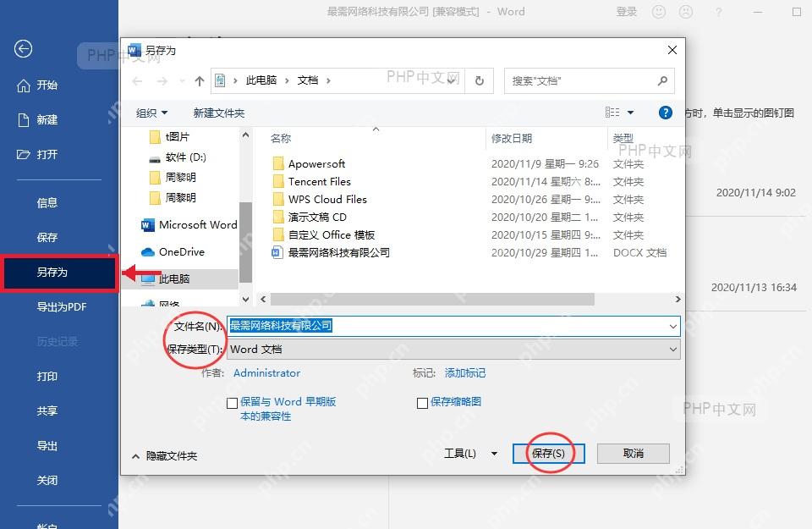Collapse with 隐藏文件夹 expander
The width and height of the screenshot is (812, 529).
pyautogui.click(x=165, y=456)
